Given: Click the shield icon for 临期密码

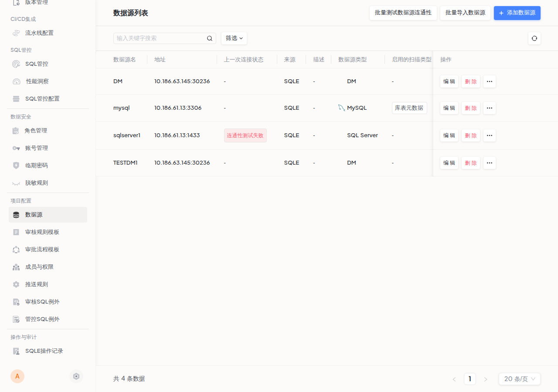Looking at the screenshot, I should 16,165.
